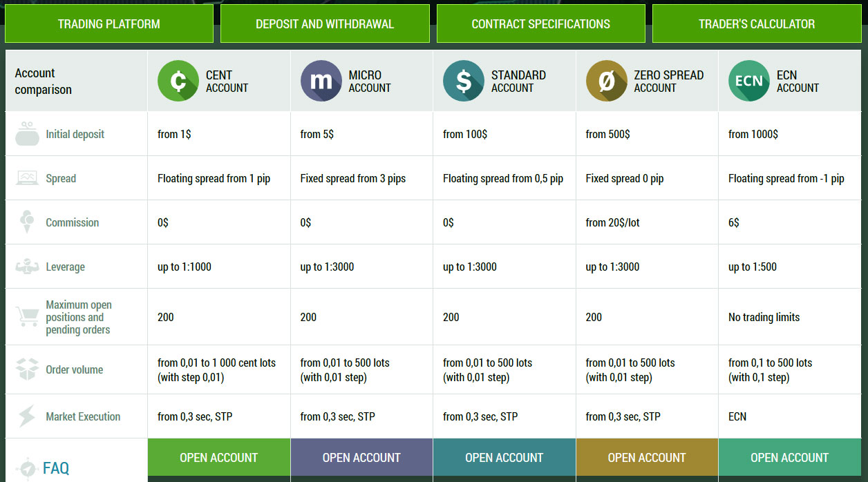Click the purple Micro Account icon
This screenshot has width=868, height=482.
[x=321, y=81]
